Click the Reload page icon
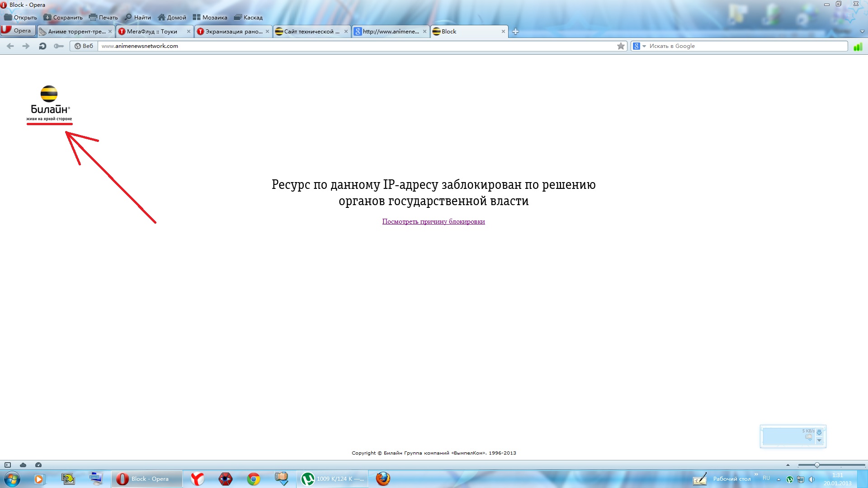This screenshot has width=868, height=488. pos(42,46)
